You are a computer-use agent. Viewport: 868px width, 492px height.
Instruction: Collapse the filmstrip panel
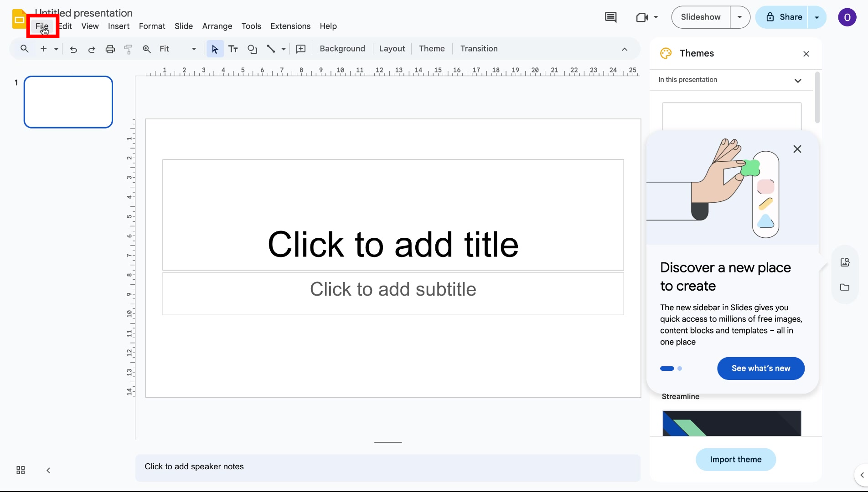pyautogui.click(x=48, y=470)
